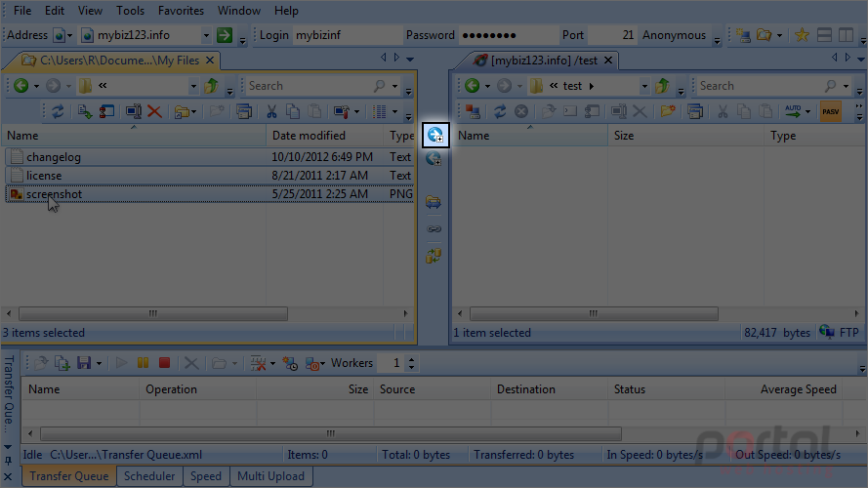Click into the Port field
Screen dimensions: 868x488
(x=612, y=35)
